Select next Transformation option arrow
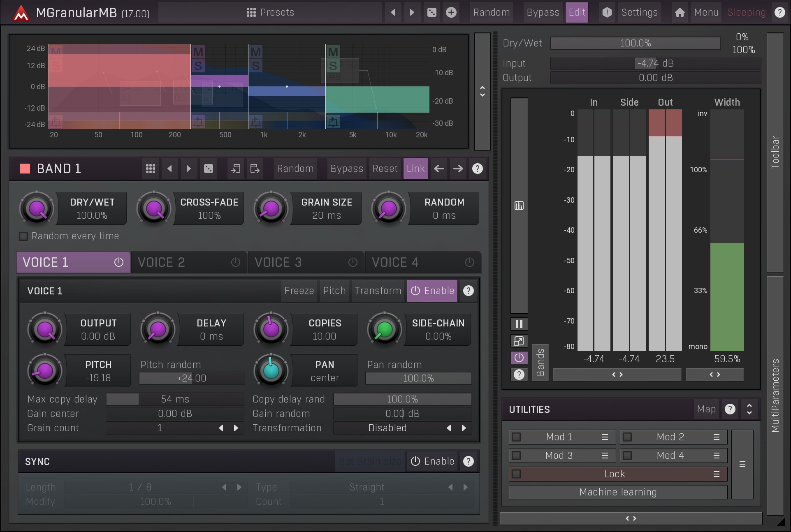The image size is (791, 532). tap(464, 428)
